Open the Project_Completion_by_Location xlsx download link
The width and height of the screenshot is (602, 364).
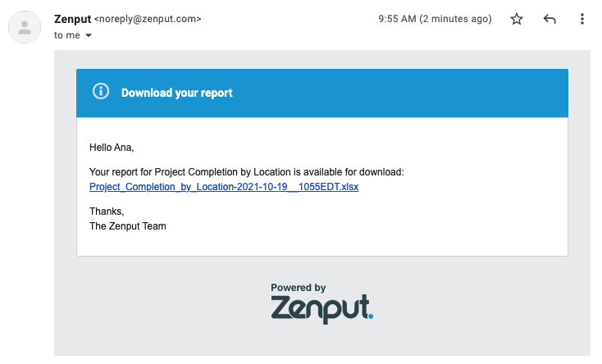coord(224,187)
